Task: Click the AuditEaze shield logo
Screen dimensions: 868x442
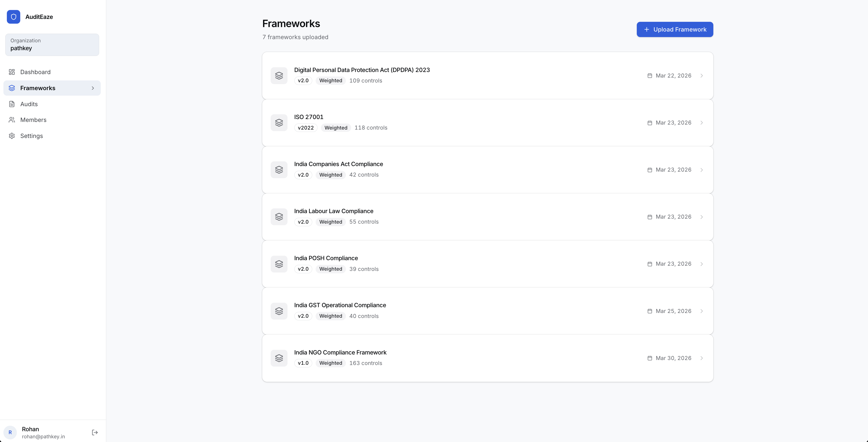Action: click(13, 17)
